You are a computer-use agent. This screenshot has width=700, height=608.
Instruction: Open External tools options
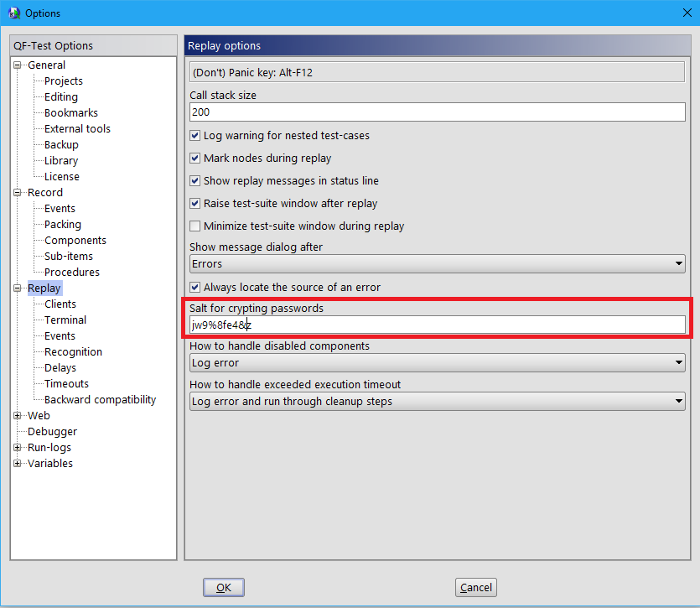pyautogui.click(x=77, y=129)
